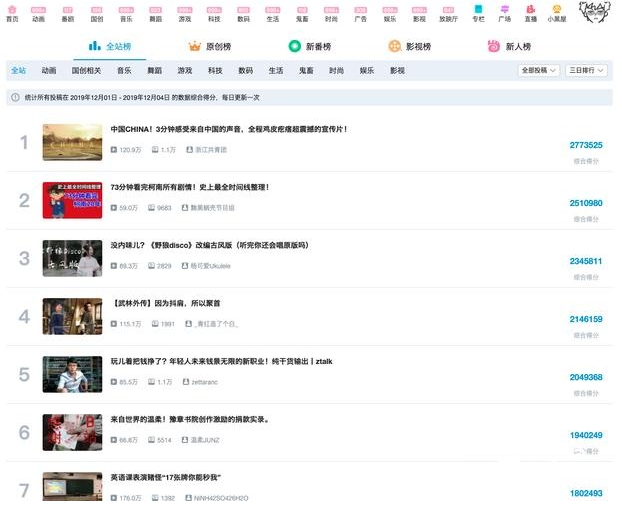Switch to the 新人榜 ranking tab
This screenshot has height=506, width=622.
point(510,46)
